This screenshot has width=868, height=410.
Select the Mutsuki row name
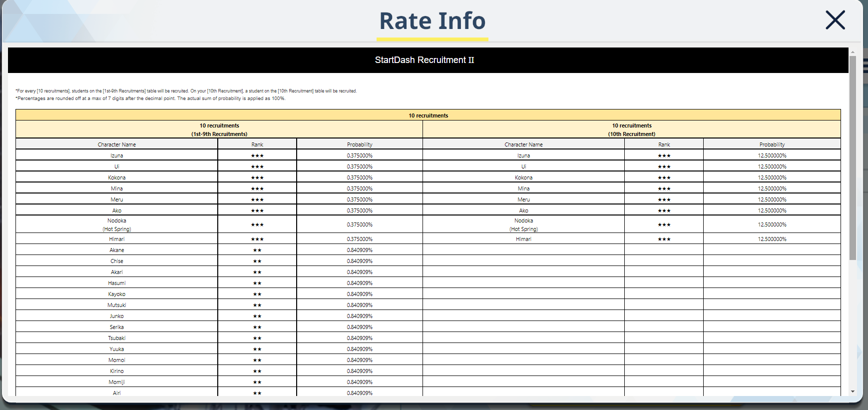coord(117,305)
